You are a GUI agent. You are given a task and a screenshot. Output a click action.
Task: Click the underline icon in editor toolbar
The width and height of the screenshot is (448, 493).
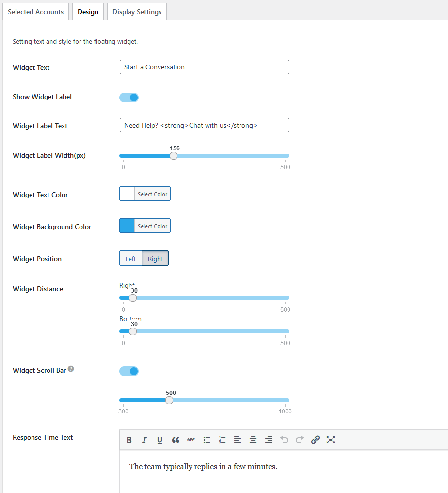160,440
